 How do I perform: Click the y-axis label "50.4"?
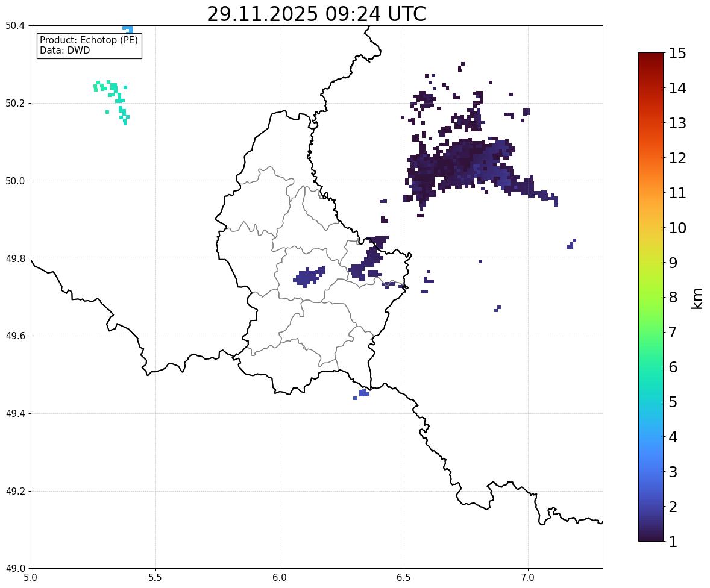pyautogui.click(x=14, y=26)
